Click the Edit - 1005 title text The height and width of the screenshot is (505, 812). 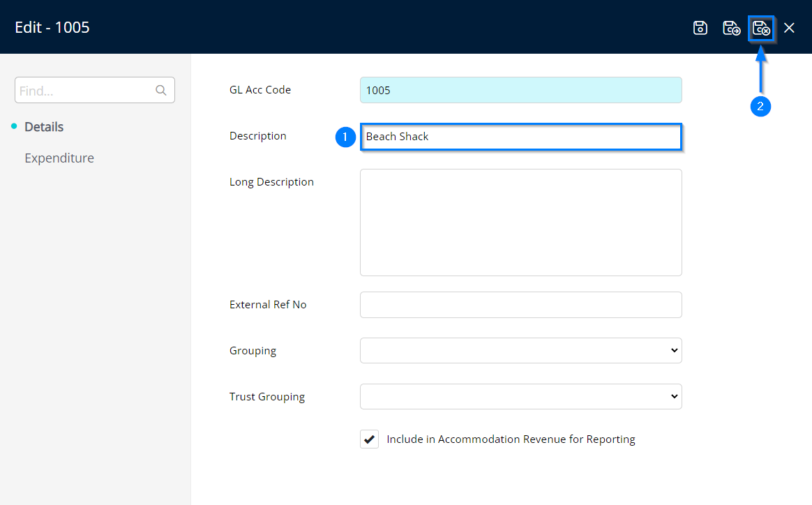[x=52, y=28]
